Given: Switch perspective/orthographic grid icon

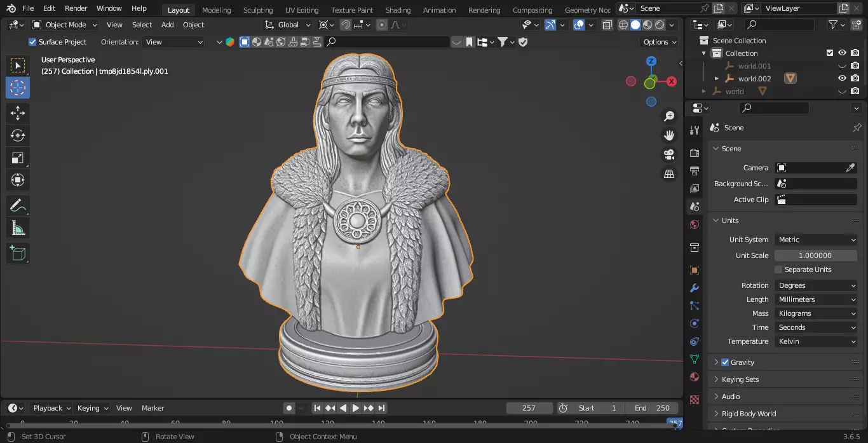Looking at the screenshot, I should pos(669,174).
